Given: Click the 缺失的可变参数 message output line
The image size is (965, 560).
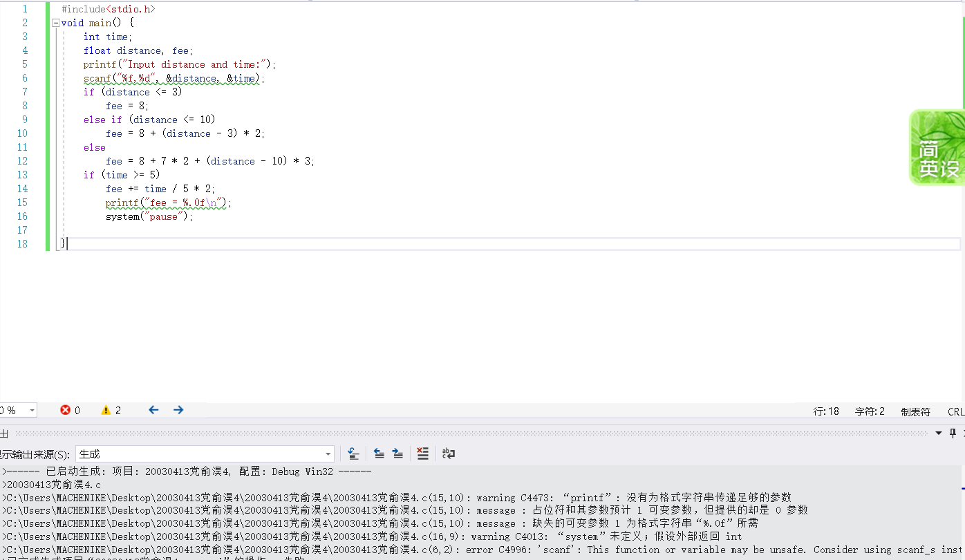Looking at the screenshot, I should coord(380,523).
